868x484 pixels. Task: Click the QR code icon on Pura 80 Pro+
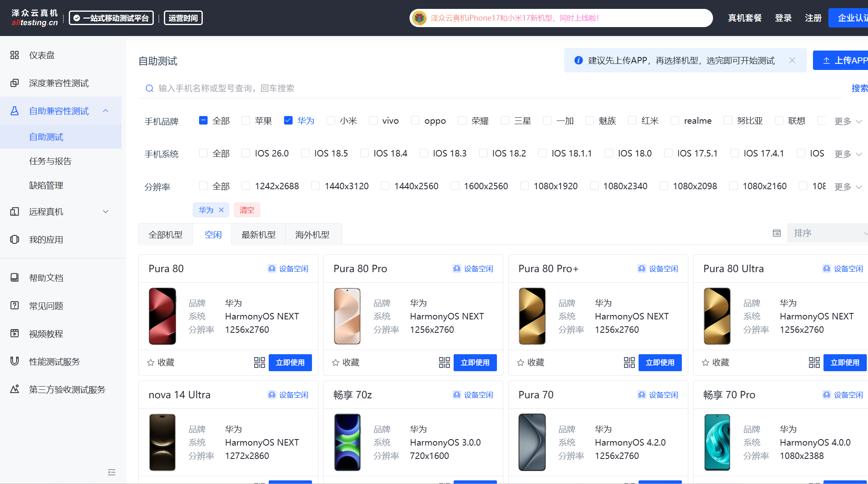click(x=629, y=362)
